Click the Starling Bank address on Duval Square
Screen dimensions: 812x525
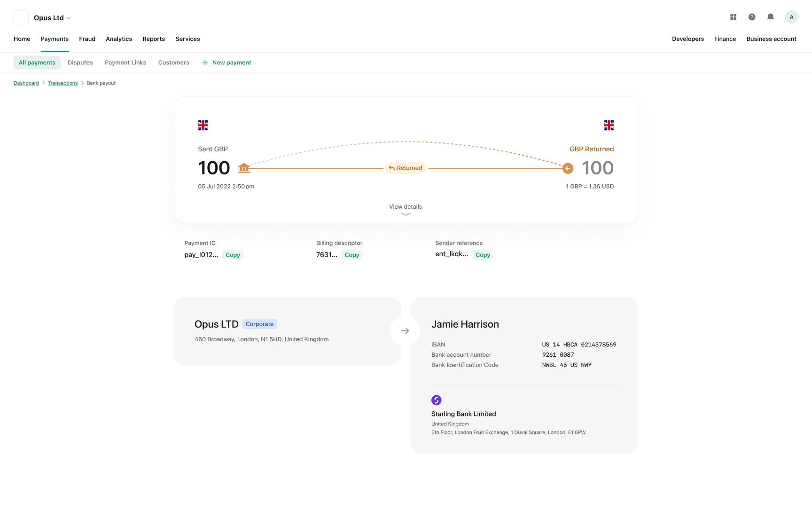click(508, 432)
